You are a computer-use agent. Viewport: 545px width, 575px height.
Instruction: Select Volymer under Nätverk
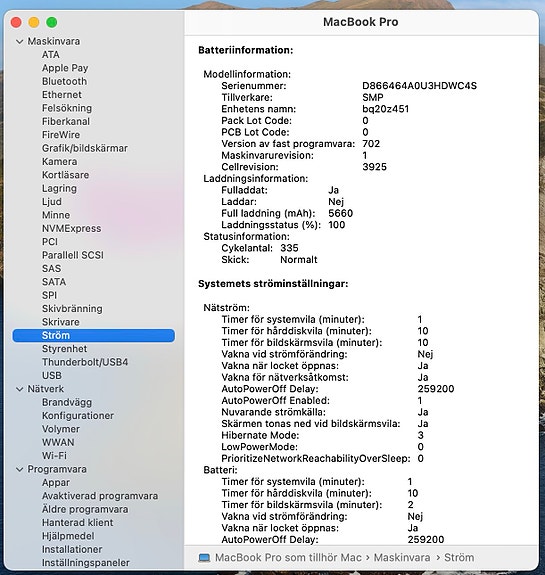click(x=61, y=429)
